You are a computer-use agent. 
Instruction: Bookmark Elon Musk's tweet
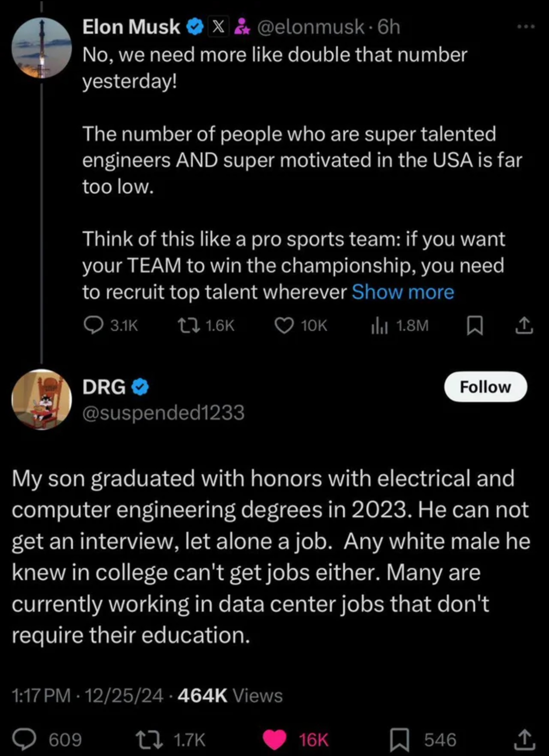click(x=475, y=326)
